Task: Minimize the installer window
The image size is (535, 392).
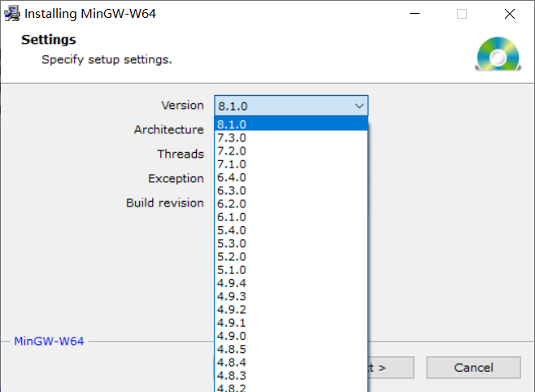Action: [415, 14]
